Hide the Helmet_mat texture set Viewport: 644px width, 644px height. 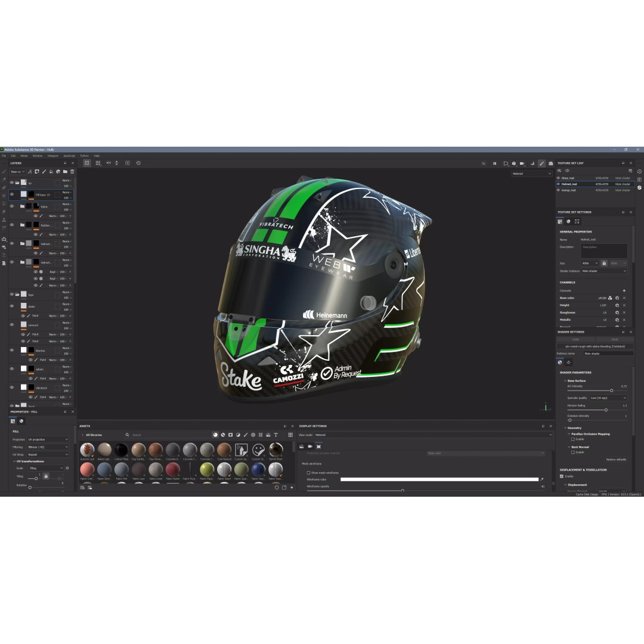pyautogui.click(x=558, y=184)
